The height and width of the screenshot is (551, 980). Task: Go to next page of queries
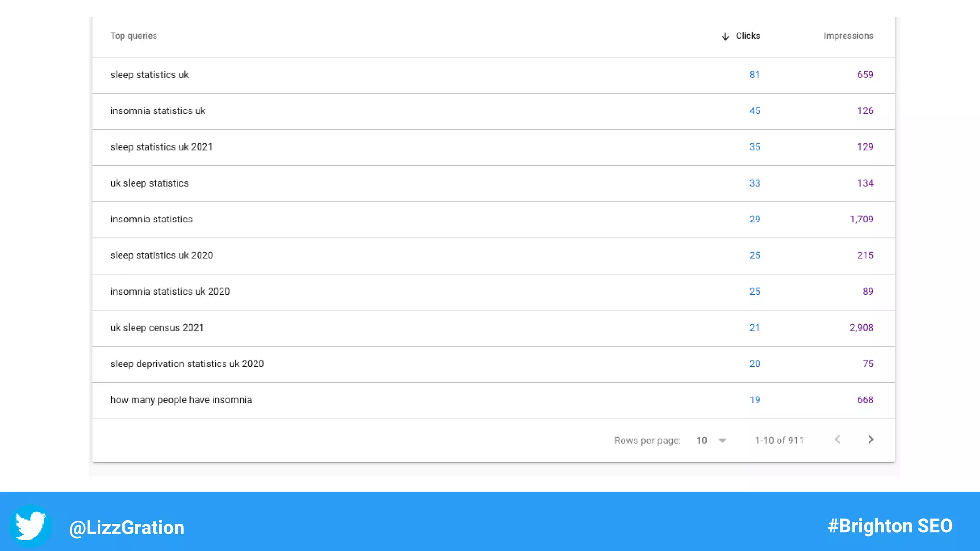pos(871,440)
